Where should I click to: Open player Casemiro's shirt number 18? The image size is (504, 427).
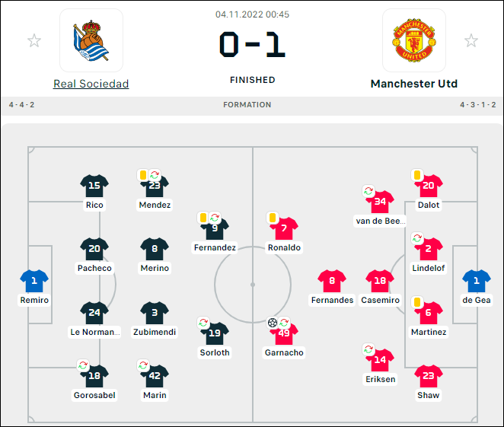[x=380, y=281]
